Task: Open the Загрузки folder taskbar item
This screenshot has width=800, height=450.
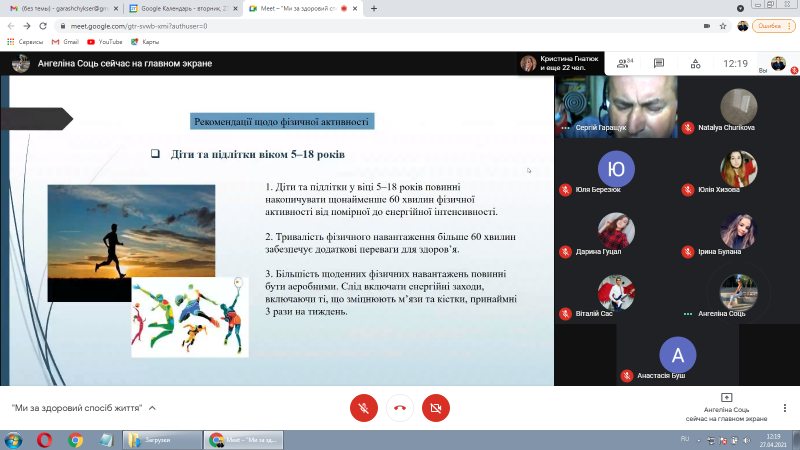Action: click(162, 440)
